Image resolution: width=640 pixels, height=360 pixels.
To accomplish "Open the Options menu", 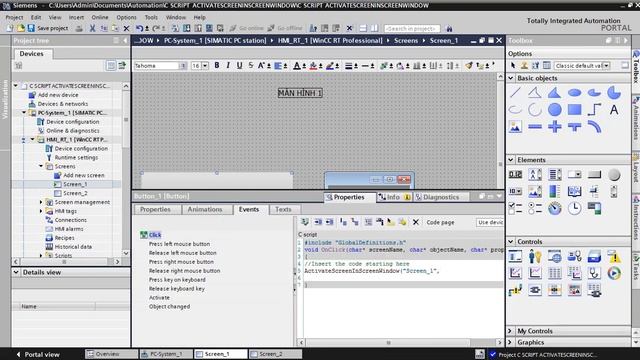I will (126, 17).
